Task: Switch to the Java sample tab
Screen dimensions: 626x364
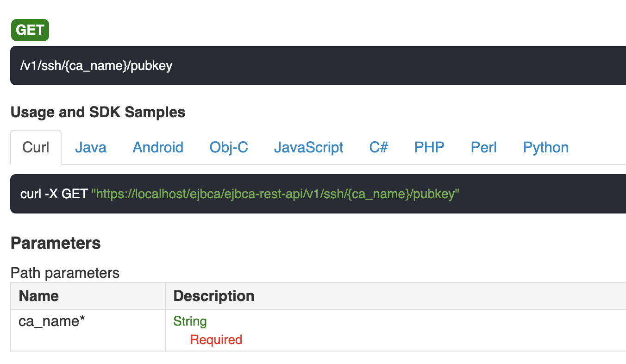Action: tap(91, 147)
